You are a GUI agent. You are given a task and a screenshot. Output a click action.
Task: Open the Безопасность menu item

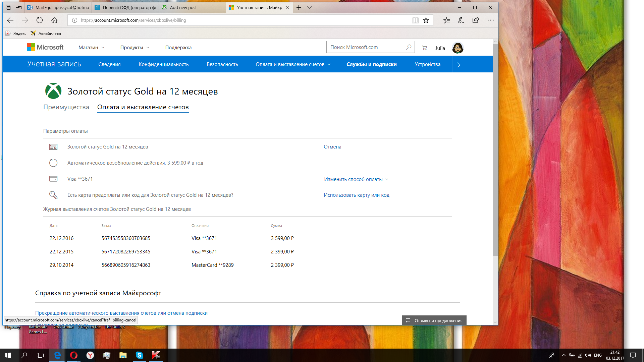tap(222, 64)
